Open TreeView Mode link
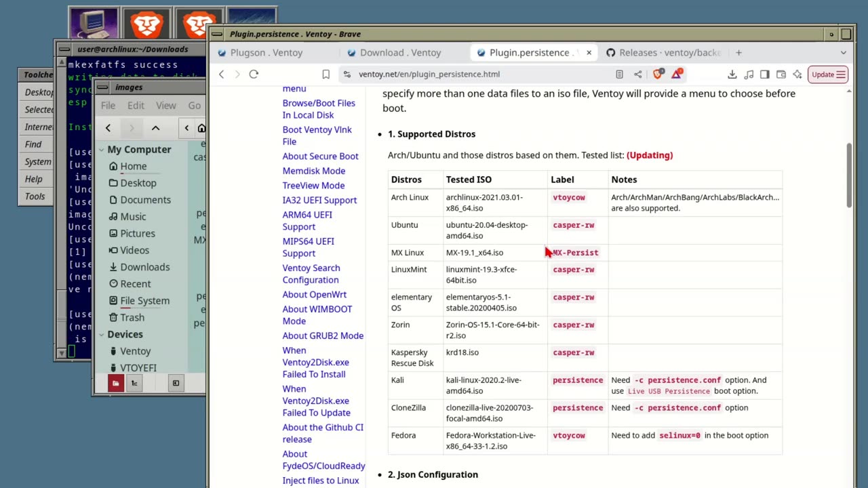 click(x=313, y=185)
